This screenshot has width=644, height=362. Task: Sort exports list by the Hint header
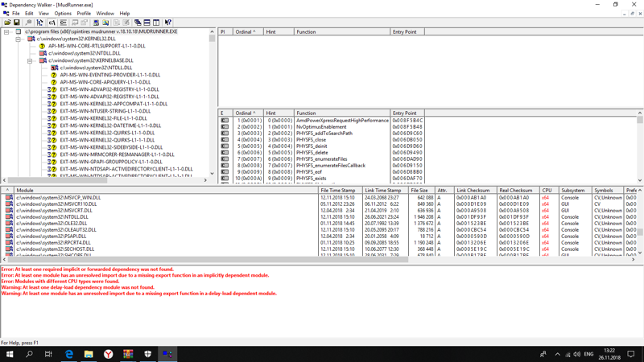pos(279,113)
